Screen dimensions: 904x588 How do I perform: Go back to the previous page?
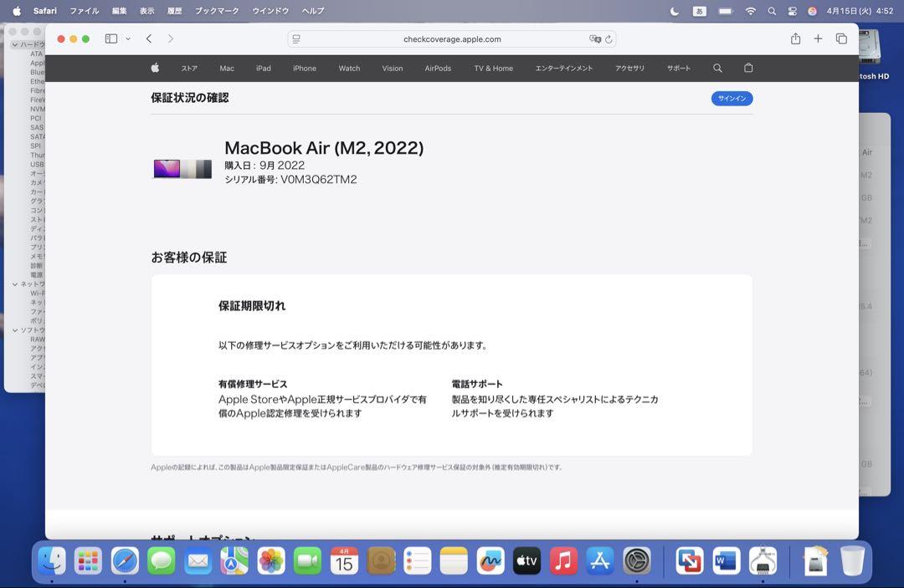149,38
